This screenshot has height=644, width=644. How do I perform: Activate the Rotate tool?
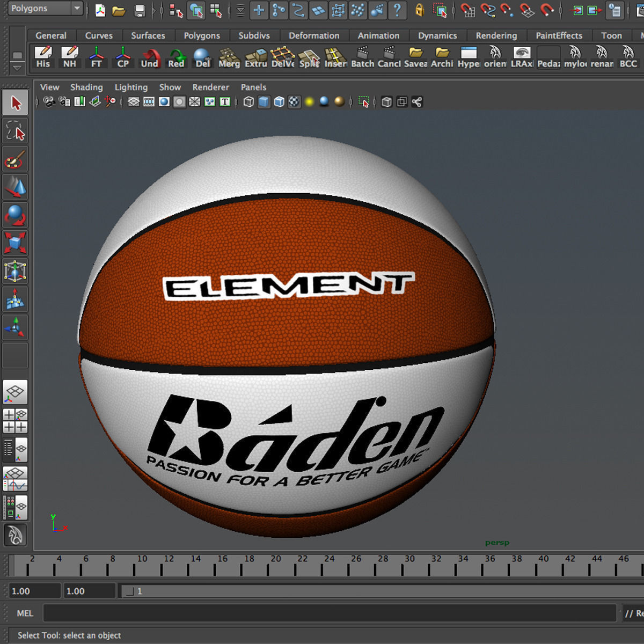click(x=16, y=215)
